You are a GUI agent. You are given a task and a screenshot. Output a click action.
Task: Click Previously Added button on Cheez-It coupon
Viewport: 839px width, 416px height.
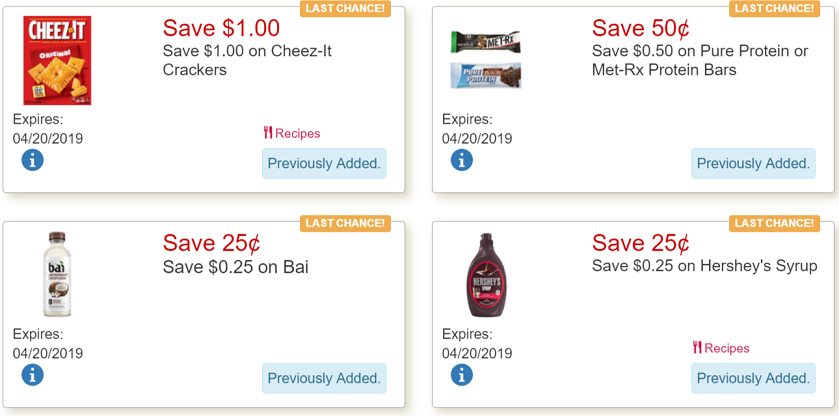pos(324,163)
